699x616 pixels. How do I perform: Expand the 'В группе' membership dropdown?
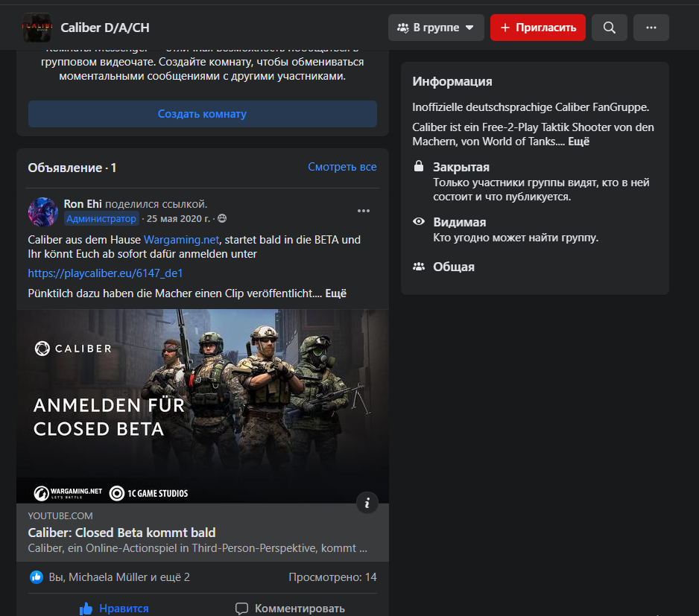tap(436, 28)
